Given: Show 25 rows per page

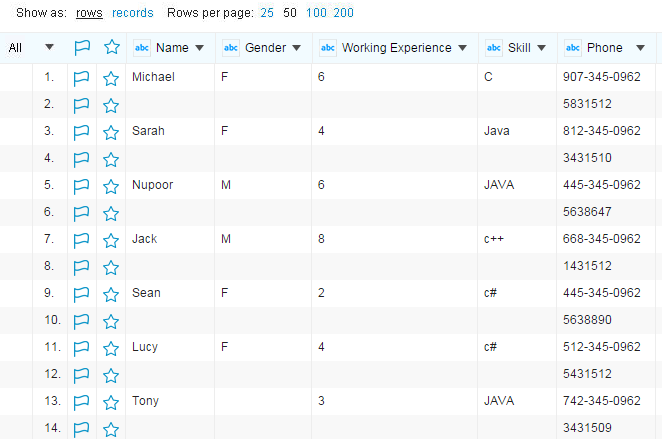Looking at the screenshot, I should pyautogui.click(x=267, y=14).
